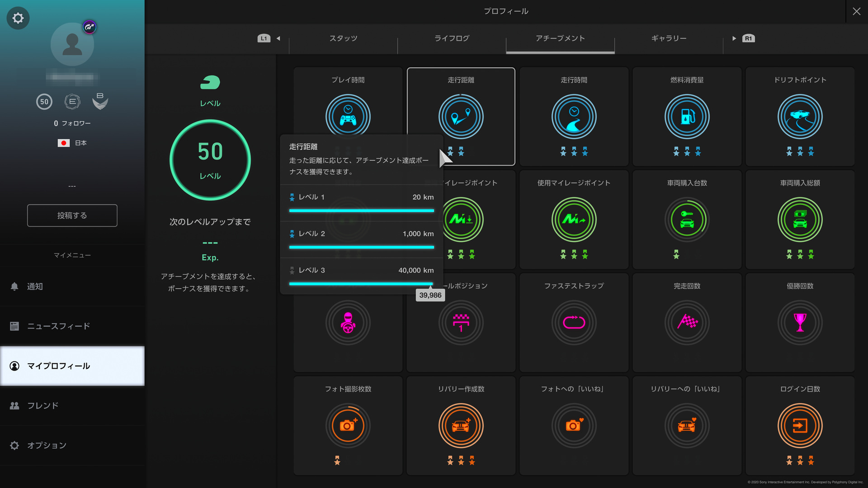Click the profile avatar picture

point(72,44)
